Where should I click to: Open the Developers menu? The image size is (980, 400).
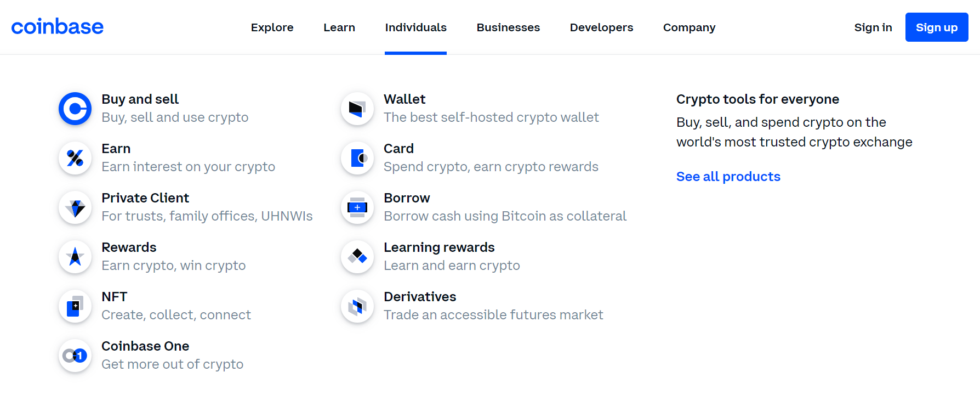pos(601,27)
